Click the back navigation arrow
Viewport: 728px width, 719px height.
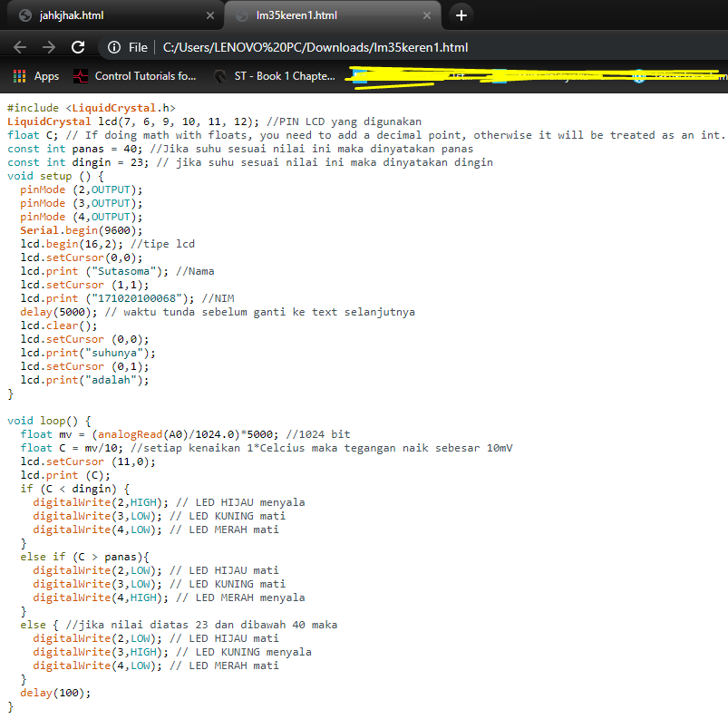click(20, 46)
